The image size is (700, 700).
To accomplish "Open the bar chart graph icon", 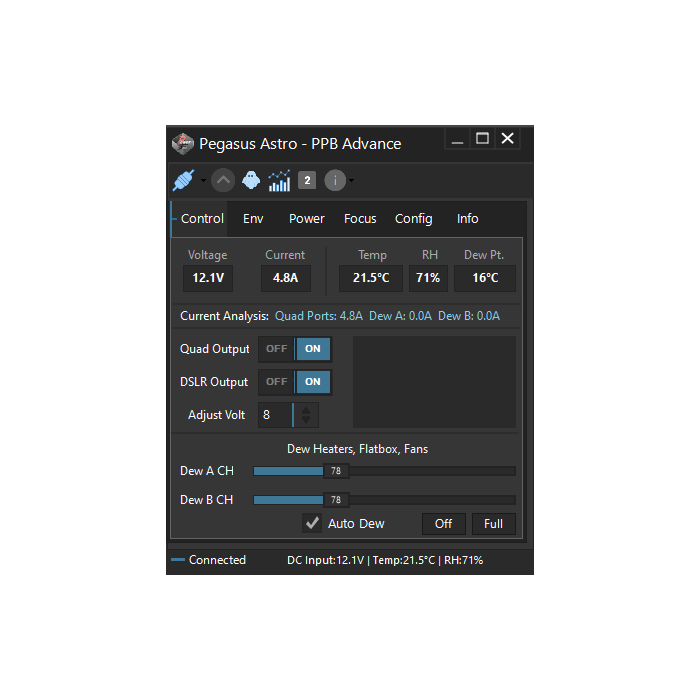I will pyautogui.click(x=279, y=180).
